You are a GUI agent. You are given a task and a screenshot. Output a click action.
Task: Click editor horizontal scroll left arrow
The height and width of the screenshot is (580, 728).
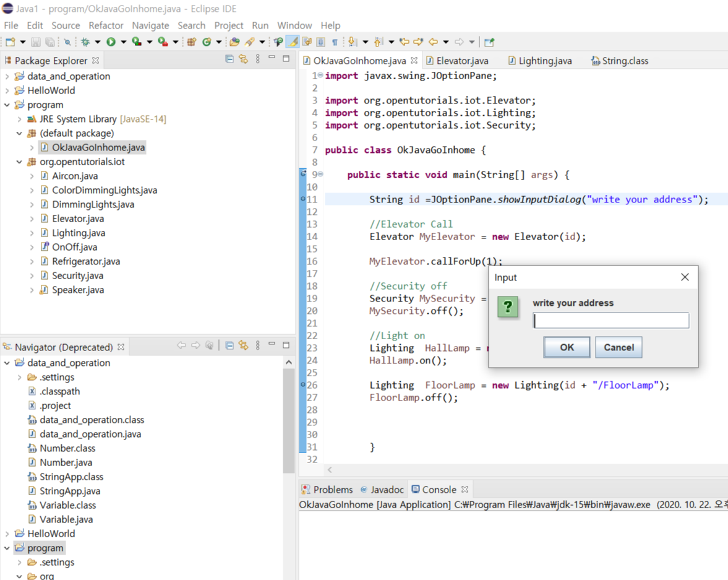point(330,470)
